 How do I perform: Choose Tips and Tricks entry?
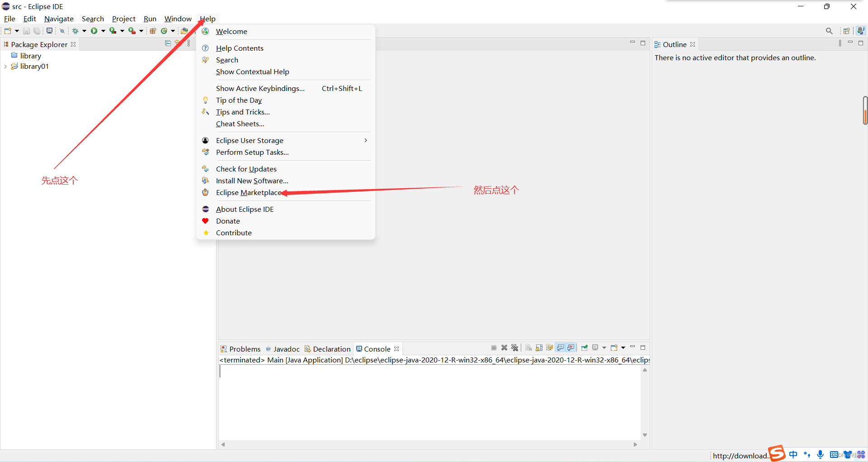tap(285, 112)
